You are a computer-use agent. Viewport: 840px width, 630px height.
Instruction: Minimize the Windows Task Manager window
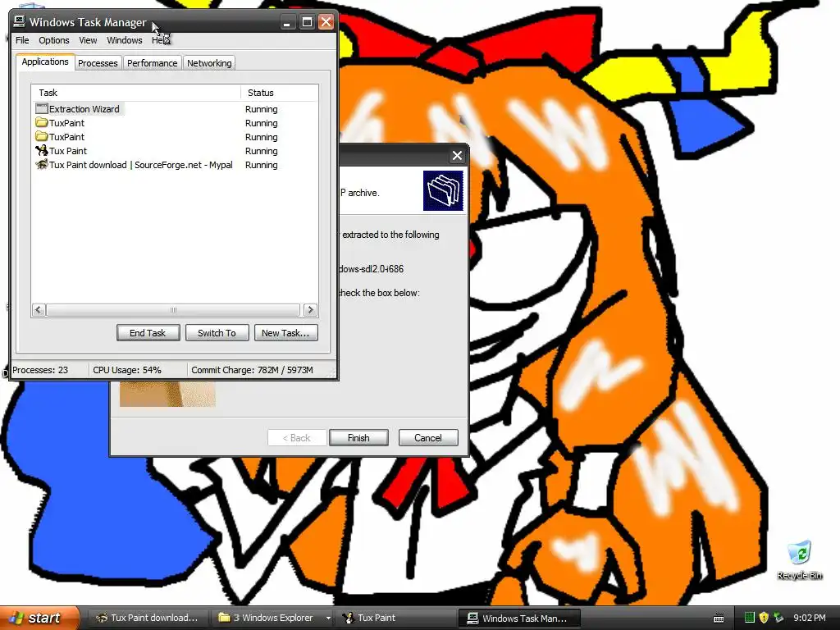coord(287,22)
